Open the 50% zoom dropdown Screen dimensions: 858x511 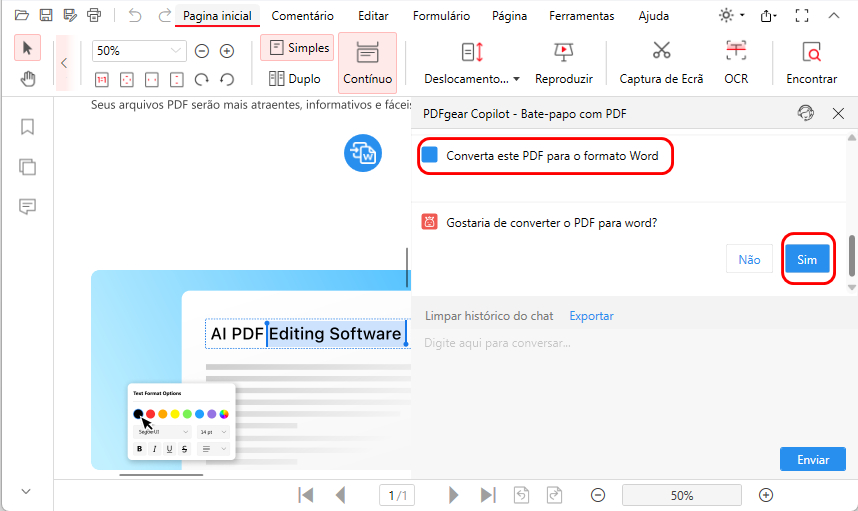point(176,51)
